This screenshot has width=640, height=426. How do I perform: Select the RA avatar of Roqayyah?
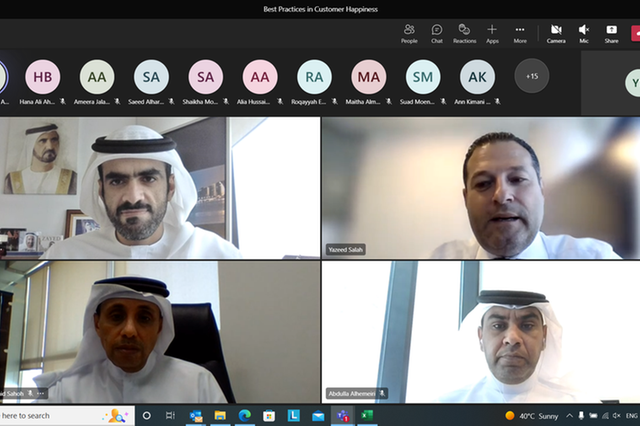[314, 77]
